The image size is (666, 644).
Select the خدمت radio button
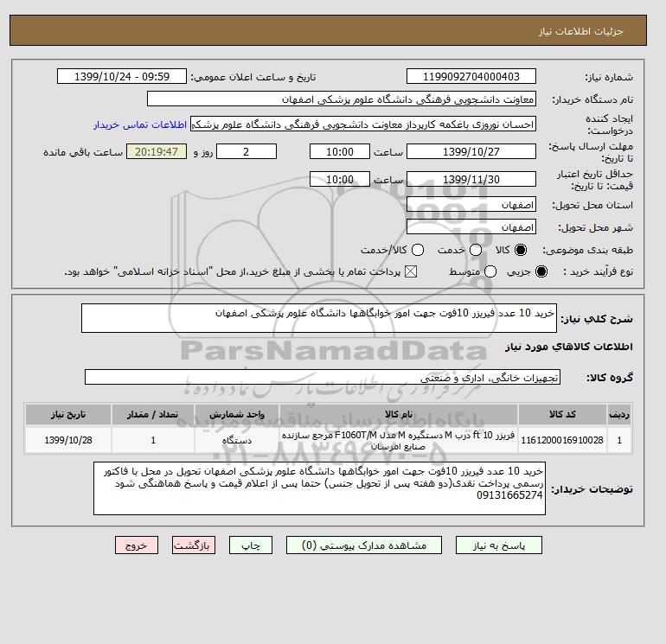(x=476, y=250)
